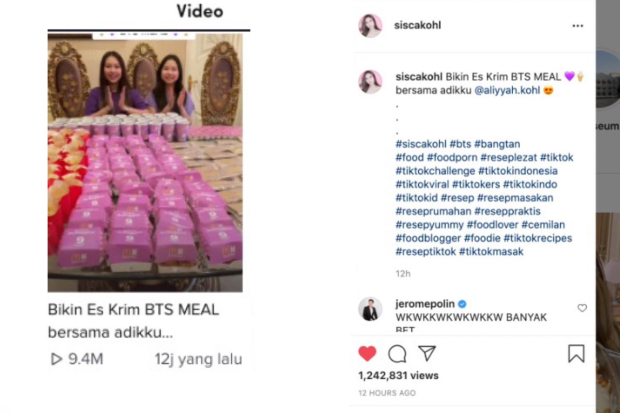
Task: Toggle the bookmark save icon
Action: click(x=576, y=353)
